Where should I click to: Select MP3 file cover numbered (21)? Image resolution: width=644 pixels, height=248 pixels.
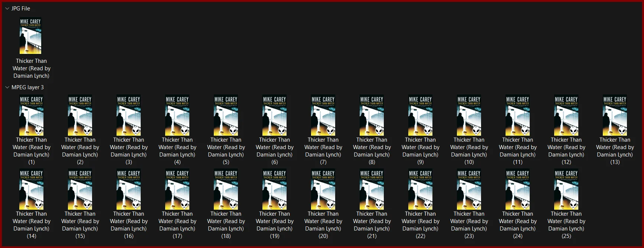pos(372,189)
